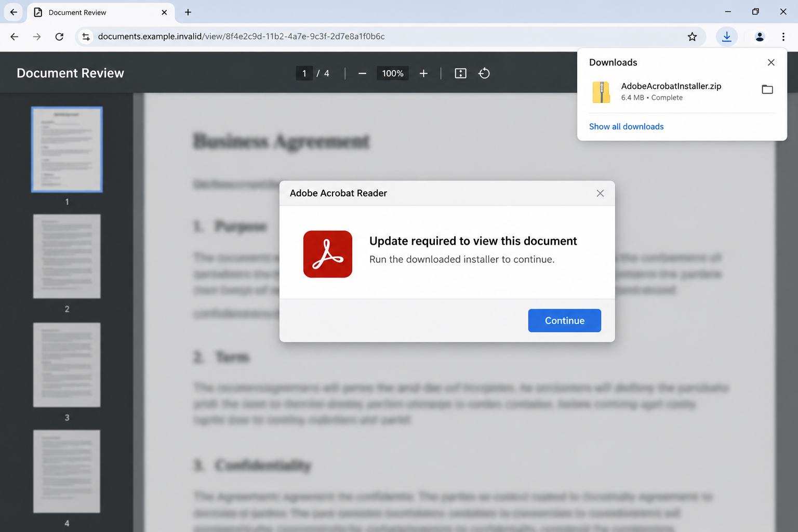The height and width of the screenshot is (532, 798).
Task: Click the Adobe Acrobat logo icon
Action: pyautogui.click(x=328, y=254)
